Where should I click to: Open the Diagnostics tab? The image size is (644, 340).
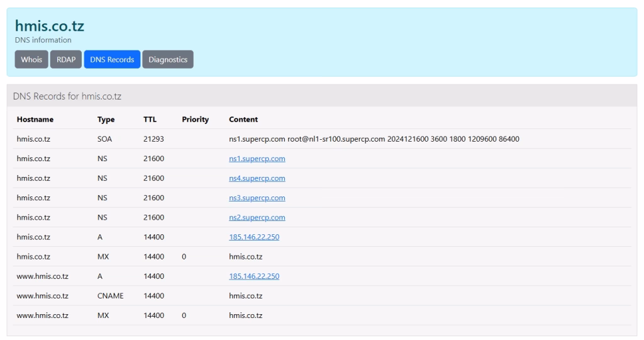pos(168,59)
